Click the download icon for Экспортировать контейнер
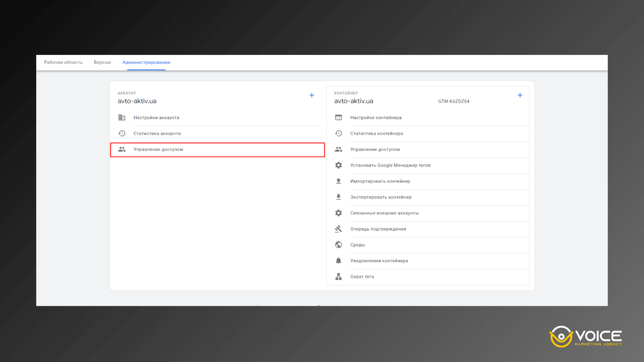 click(338, 197)
